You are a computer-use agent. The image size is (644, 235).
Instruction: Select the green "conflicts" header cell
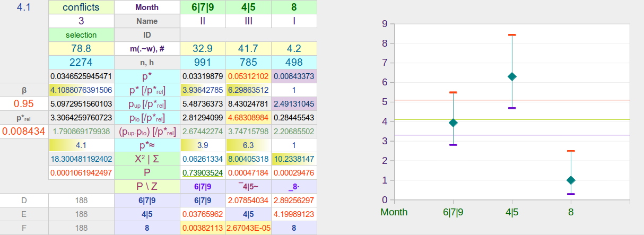click(x=81, y=7)
